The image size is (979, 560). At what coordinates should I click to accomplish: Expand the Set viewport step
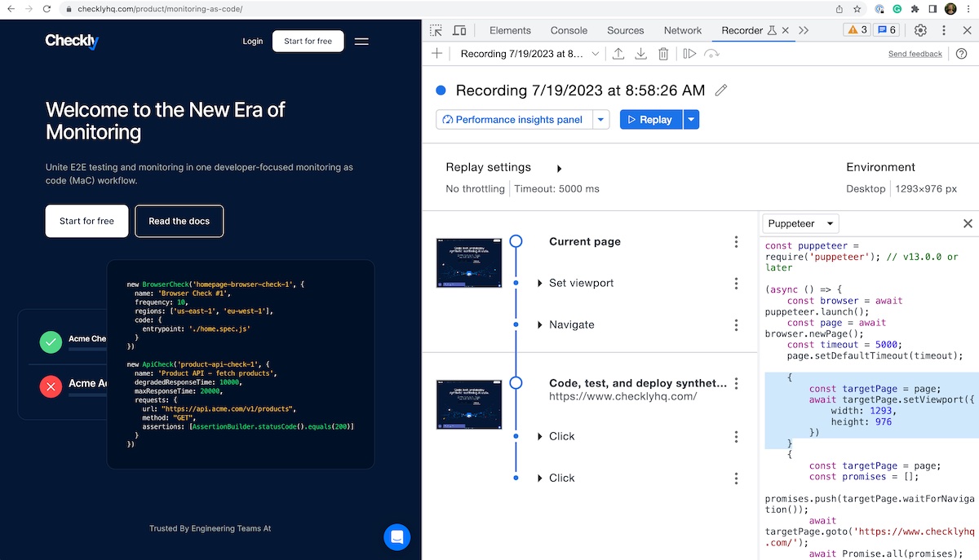tap(540, 284)
